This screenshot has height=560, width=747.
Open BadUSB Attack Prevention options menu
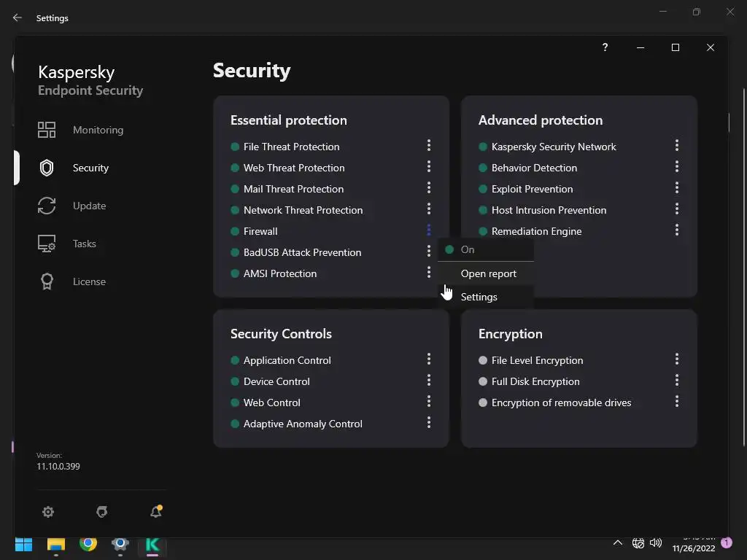429,251
